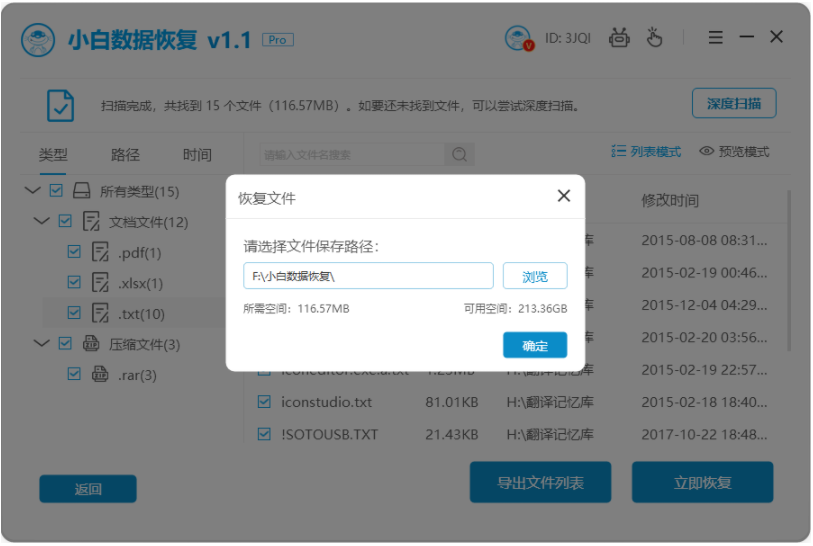Open the robot customer service icon
This screenshot has height=546, width=813.
tap(620, 38)
